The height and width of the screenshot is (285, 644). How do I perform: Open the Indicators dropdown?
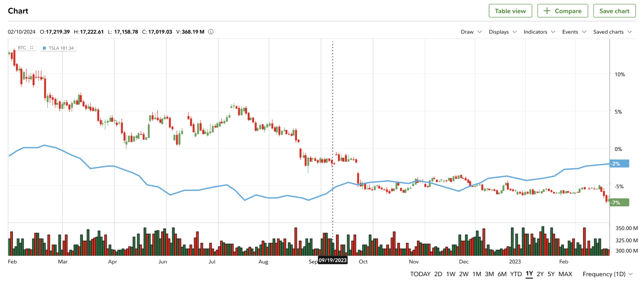click(539, 32)
